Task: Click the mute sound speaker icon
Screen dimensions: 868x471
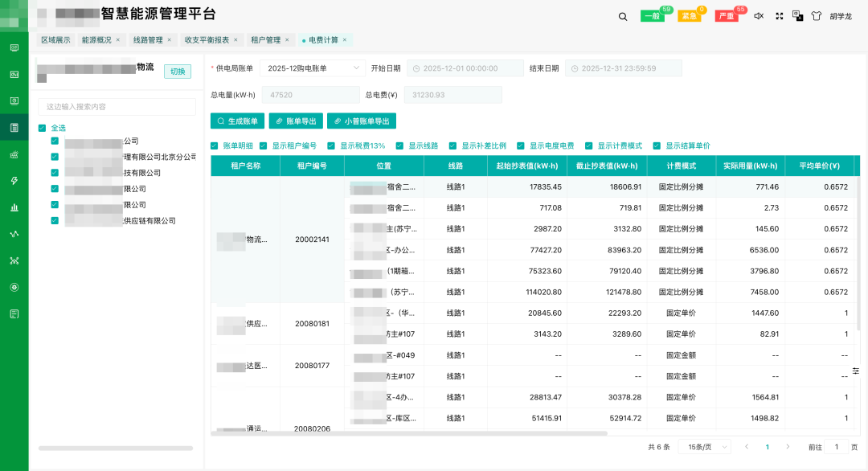Action: pyautogui.click(x=758, y=16)
